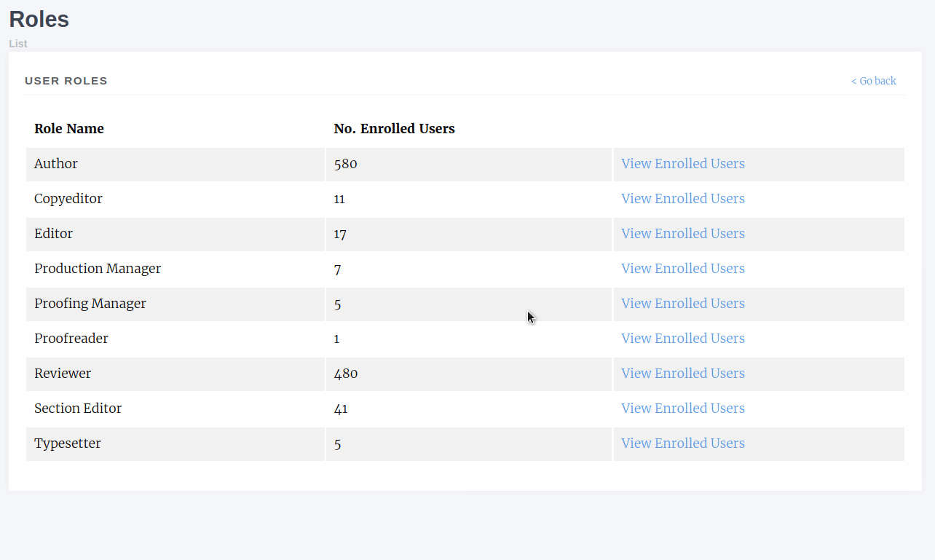The width and height of the screenshot is (935, 560).
Task: Click the Reviewer role name cell
Action: (x=63, y=374)
